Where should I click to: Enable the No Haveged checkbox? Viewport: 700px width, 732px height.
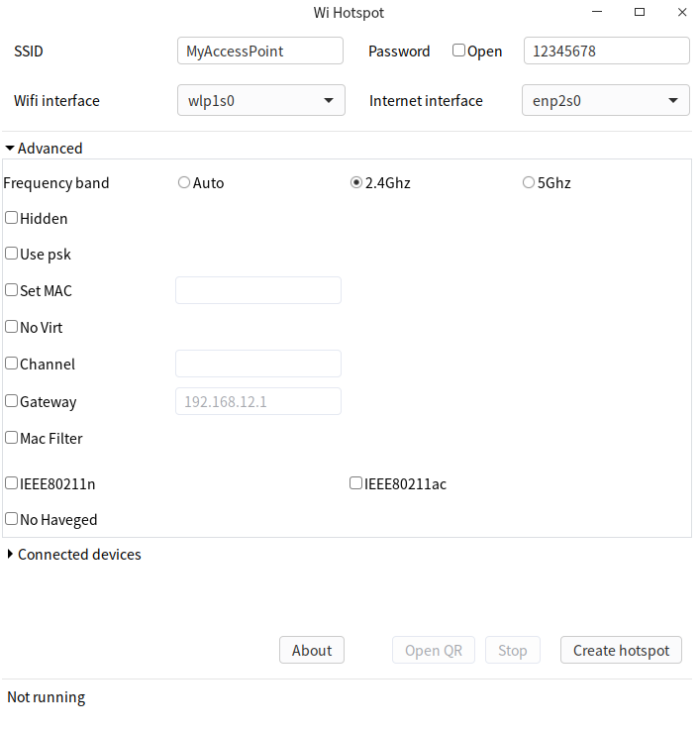(12, 519)
